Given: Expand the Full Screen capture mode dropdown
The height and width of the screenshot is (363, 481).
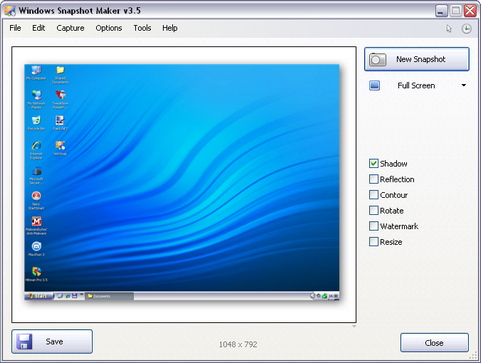Looking at the screenshot, I should (x=463, y=86).
